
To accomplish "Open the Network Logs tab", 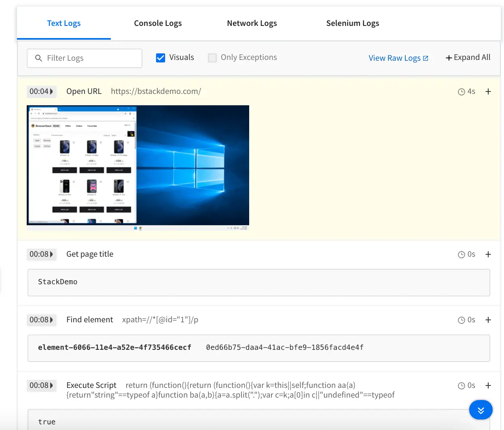I will tap(252, 23).
